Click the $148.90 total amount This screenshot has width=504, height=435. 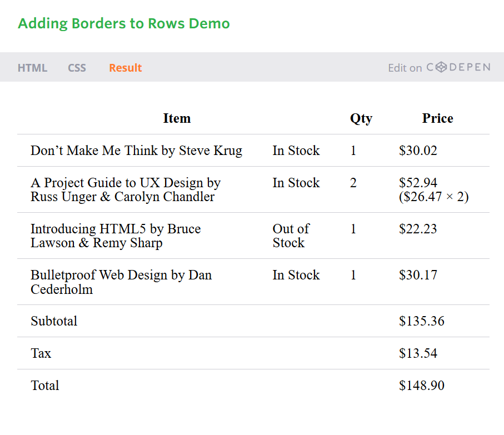tap(421, 385)
